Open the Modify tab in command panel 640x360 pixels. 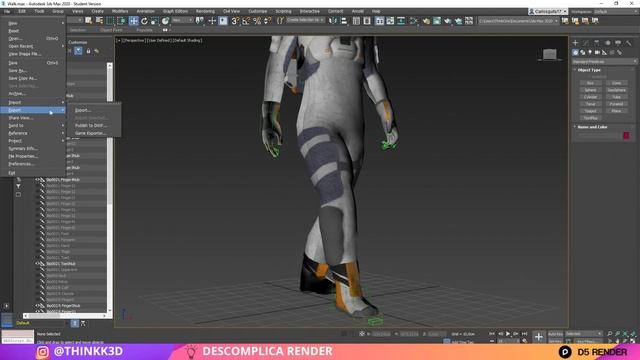[x=586, y=42]
